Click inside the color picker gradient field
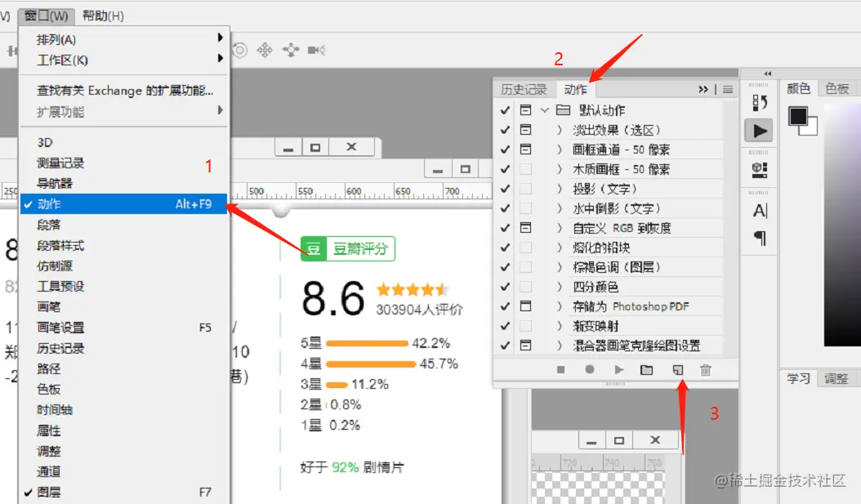Image resolution: width=861 pixels, height=504 pixels. pyautogui.click(x=842, y=225)
